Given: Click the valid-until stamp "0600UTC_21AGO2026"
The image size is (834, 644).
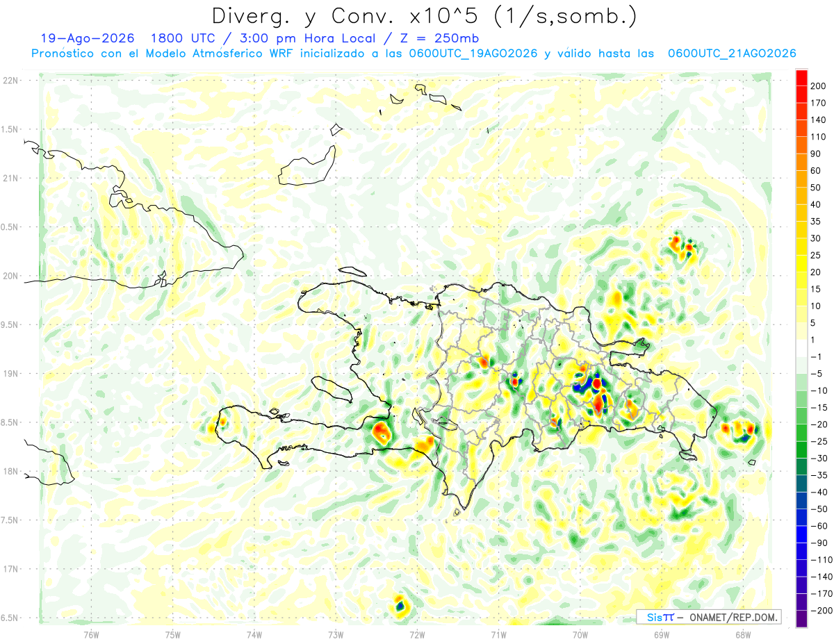Looking at the screenshot, I should coord(732,53).
